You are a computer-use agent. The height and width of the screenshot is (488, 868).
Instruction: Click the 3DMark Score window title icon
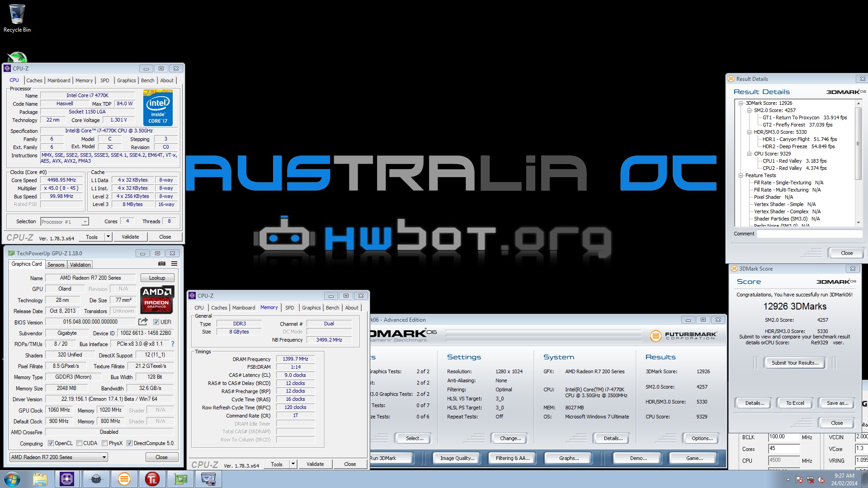[734, 268]
